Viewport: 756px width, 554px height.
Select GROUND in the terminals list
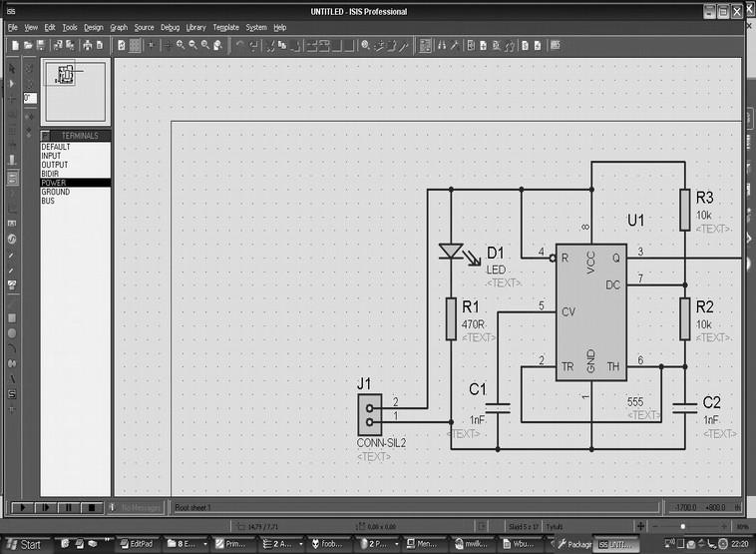(75, 192)
